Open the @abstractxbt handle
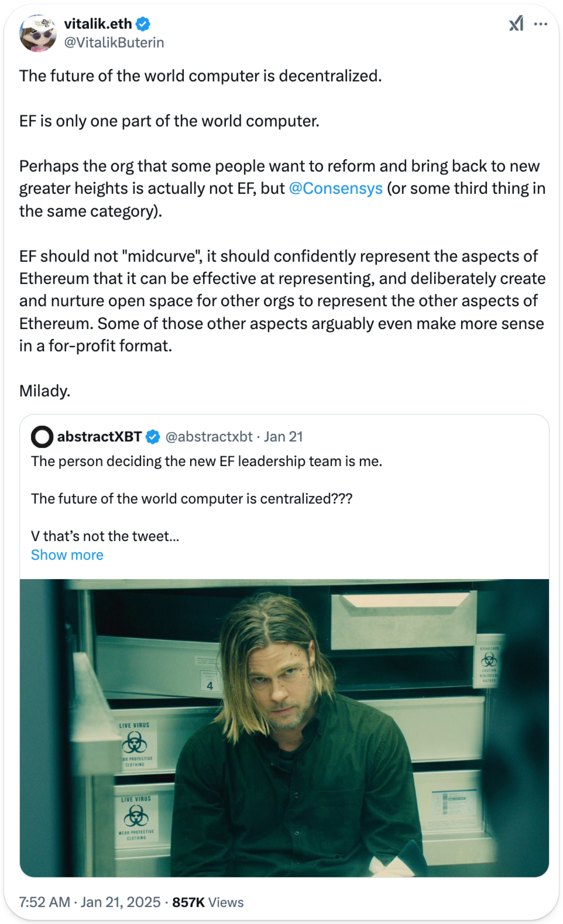This screenshot has height=924, width=563. click(209, 437)
